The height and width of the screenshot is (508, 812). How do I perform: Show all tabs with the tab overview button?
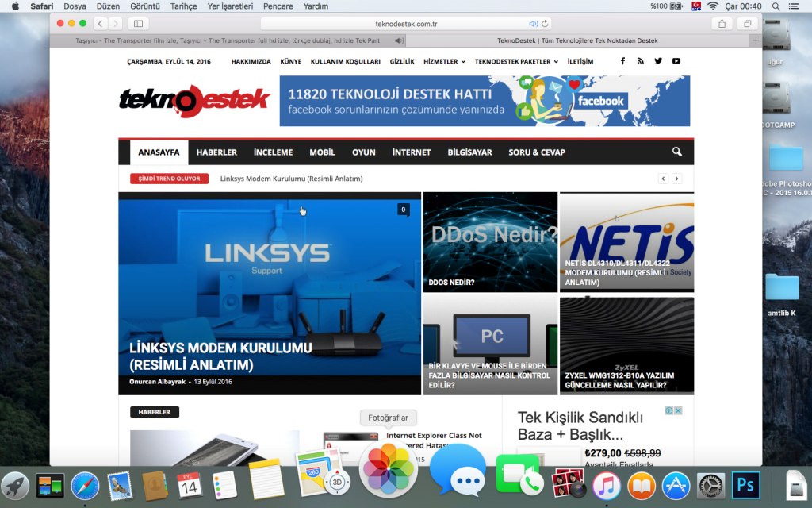[747, 24]
